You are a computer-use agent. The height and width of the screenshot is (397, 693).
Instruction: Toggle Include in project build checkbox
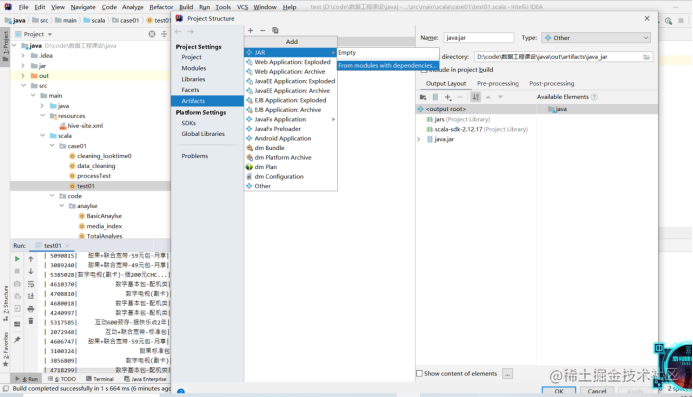pyautogui.click(x=424, y=70)
